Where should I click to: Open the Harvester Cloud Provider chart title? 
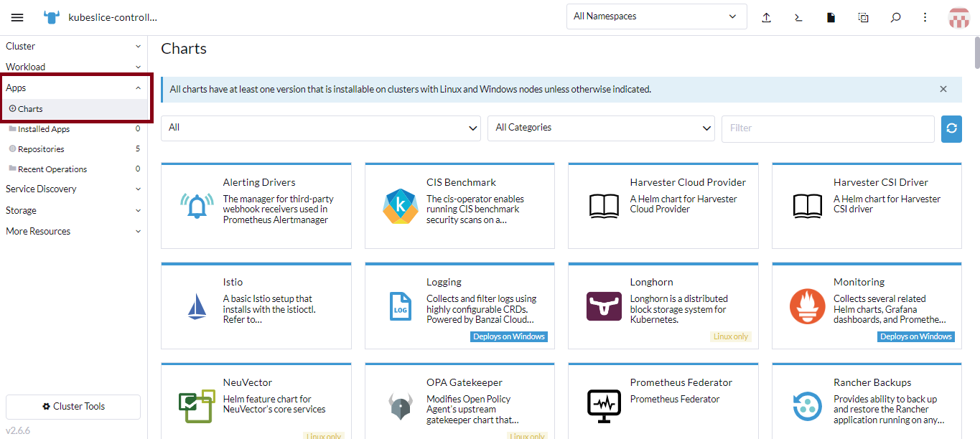(688, 182)
